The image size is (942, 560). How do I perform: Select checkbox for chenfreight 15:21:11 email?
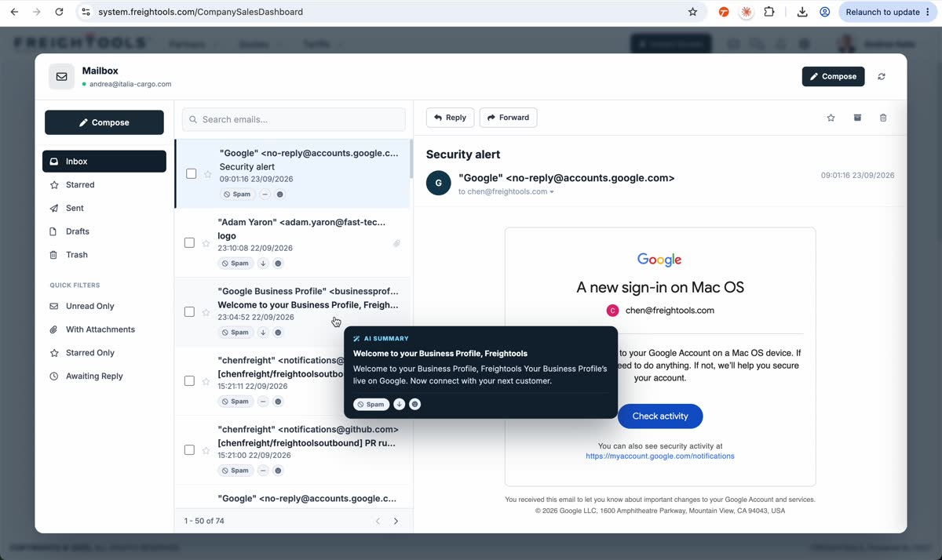[189, 381]
